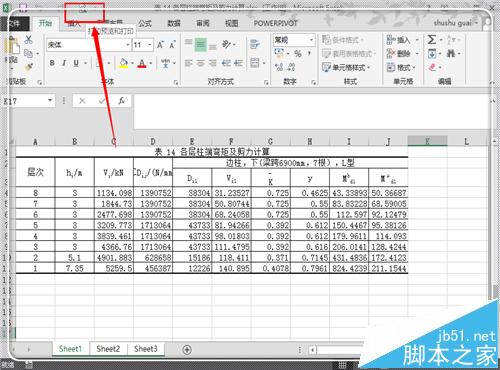500x370 pixels.
Task: Click the Print Preview and Print quick-access icon
Action: coord(83,10)
